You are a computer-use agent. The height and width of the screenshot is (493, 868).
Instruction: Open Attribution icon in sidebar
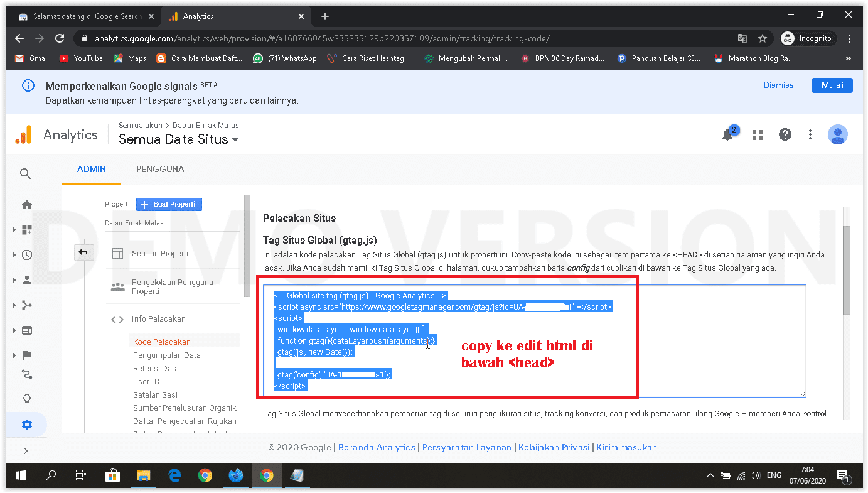[x=26, y=375]
